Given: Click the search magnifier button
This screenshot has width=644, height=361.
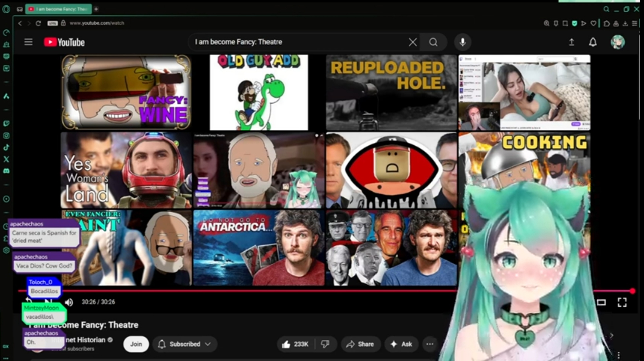Looking at the screenshot, I should click(433, 42).
